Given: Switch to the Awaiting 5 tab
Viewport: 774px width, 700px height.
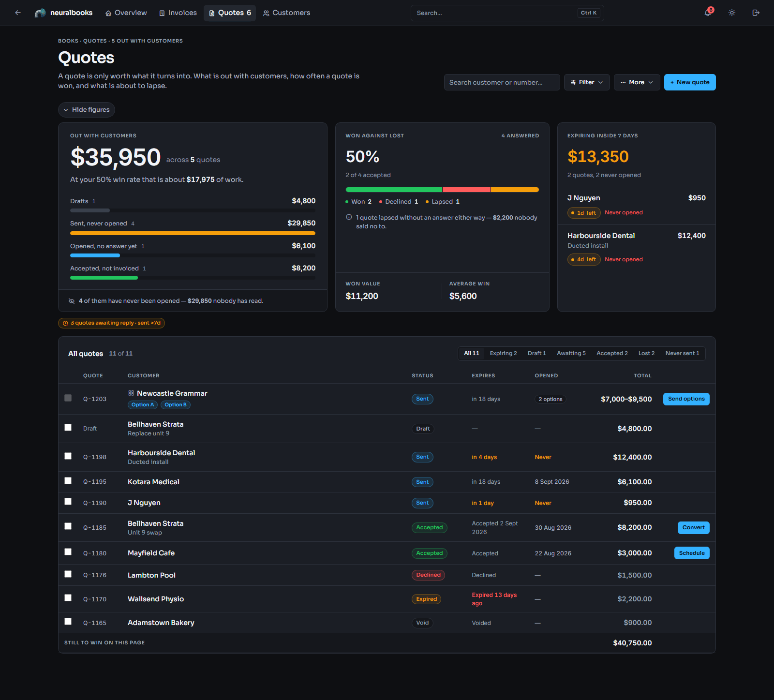Looking at the screenshot, I should [x=571, y=353].
